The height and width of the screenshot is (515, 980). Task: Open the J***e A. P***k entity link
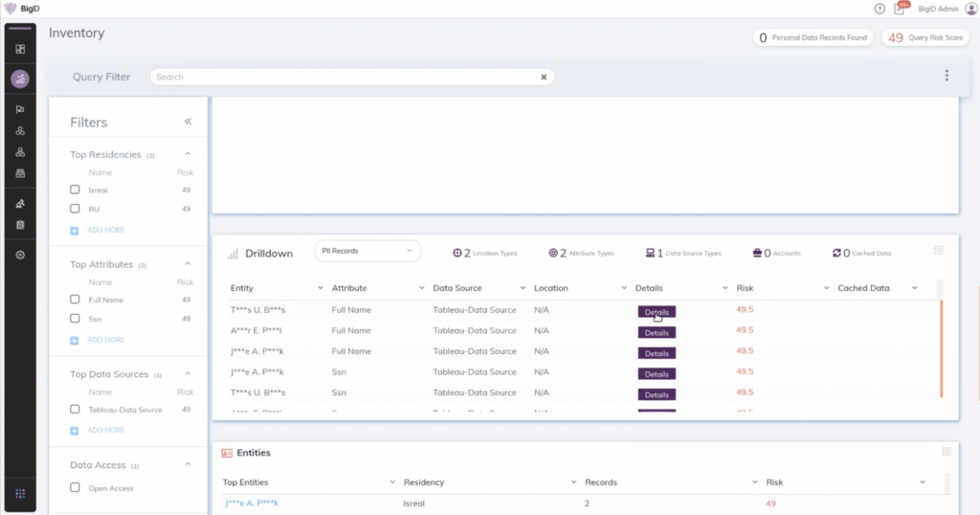(x=251, y=503)
